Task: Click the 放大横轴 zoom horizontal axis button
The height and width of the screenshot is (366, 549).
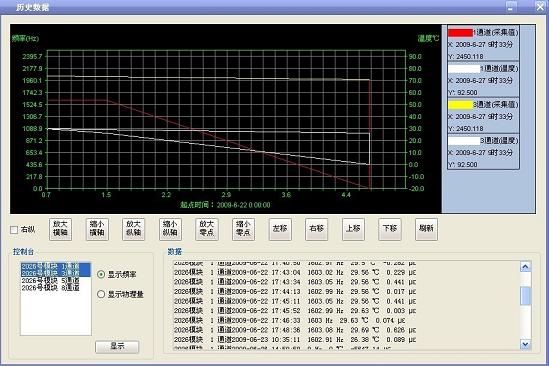Action: [x=61, y=229]
